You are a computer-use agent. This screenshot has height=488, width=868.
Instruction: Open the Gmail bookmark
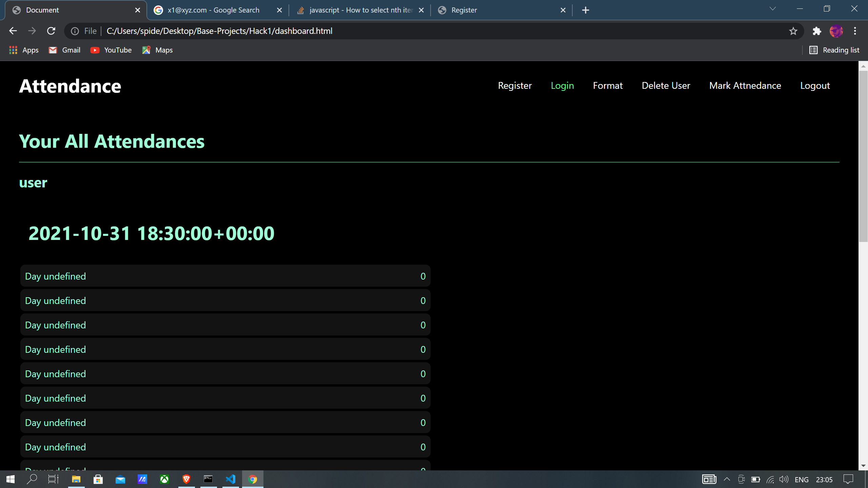tap(64, 50)
